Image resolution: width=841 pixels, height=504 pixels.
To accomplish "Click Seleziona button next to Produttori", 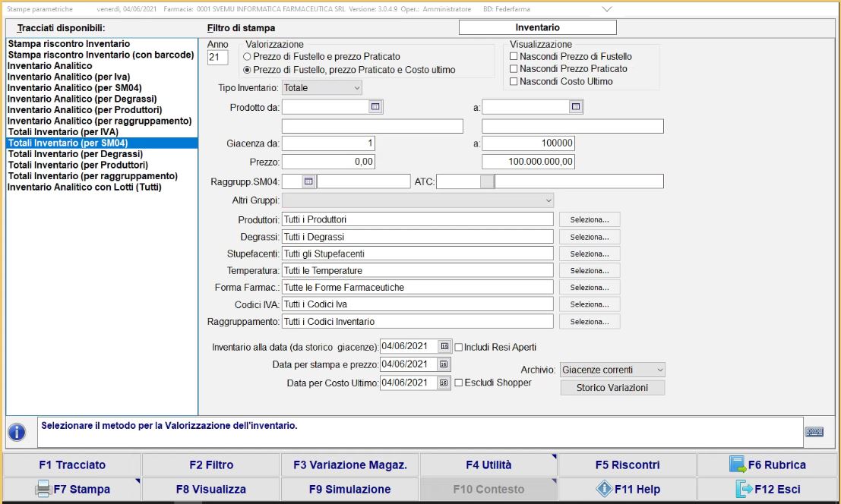I will (x=590, y=219).
